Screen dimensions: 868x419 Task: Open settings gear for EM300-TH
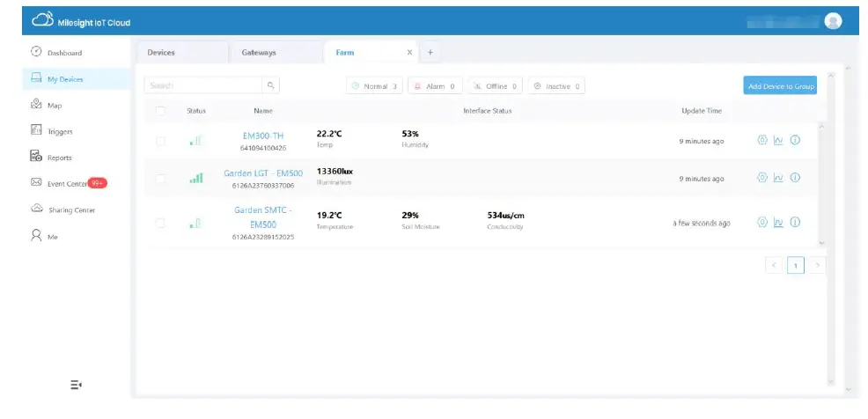[762, 140]
